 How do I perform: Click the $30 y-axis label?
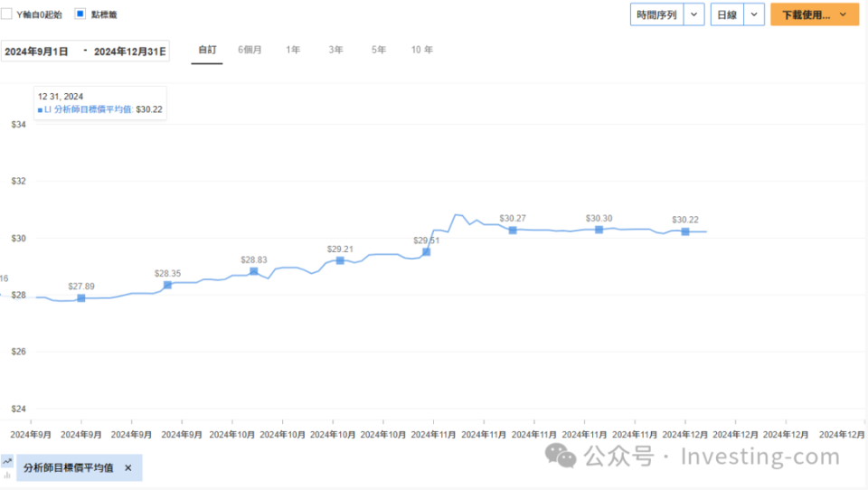tap(18, 238)
